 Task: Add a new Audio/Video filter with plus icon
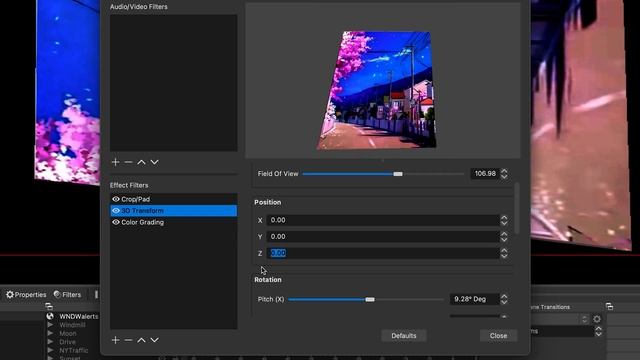tap(116, 162)
